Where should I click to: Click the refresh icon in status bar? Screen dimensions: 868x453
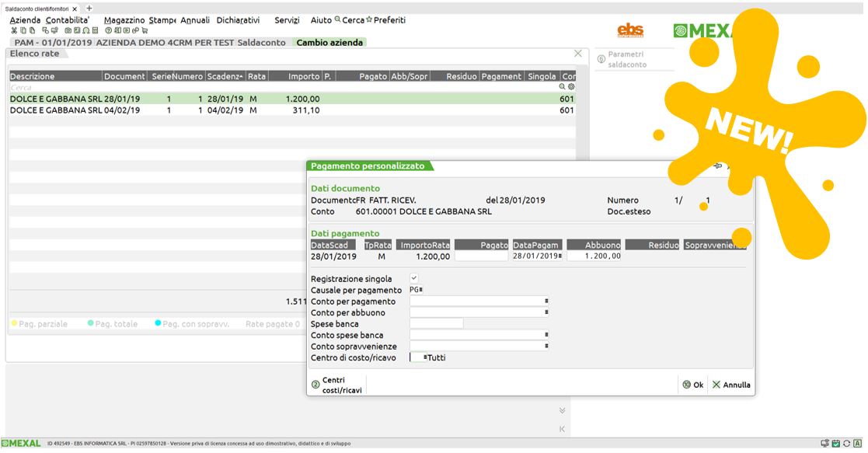(849, 444)
